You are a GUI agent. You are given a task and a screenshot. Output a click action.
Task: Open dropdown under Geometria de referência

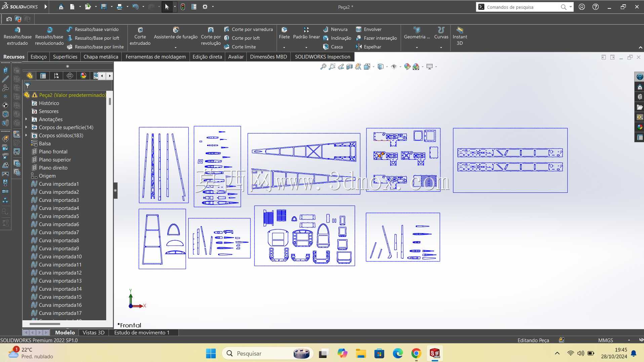click(x=417, y=47)
